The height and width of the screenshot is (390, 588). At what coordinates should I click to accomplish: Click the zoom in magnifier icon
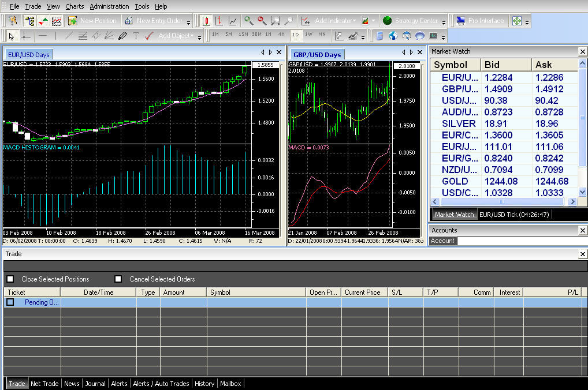click(x=248, y=21)
